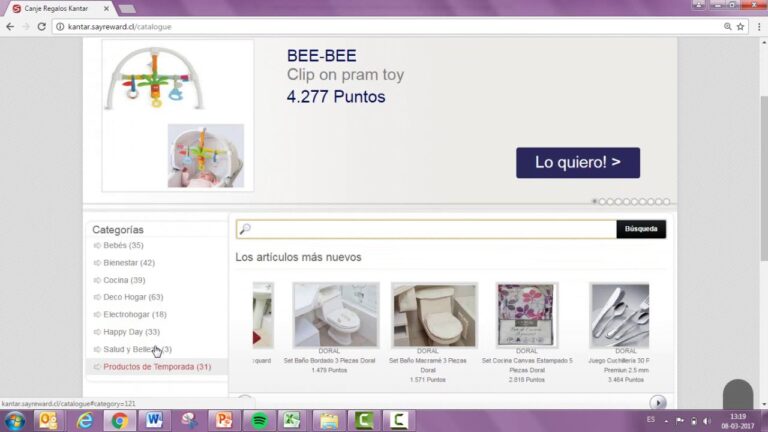This screenshot has width=768, height=432.
Task: Open the Windows Start menu
Action: click(15, 421)
